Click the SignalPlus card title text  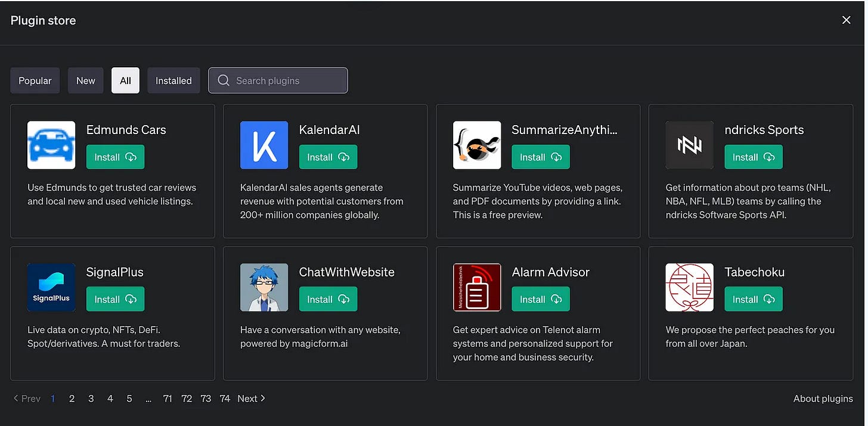point(115,272)
